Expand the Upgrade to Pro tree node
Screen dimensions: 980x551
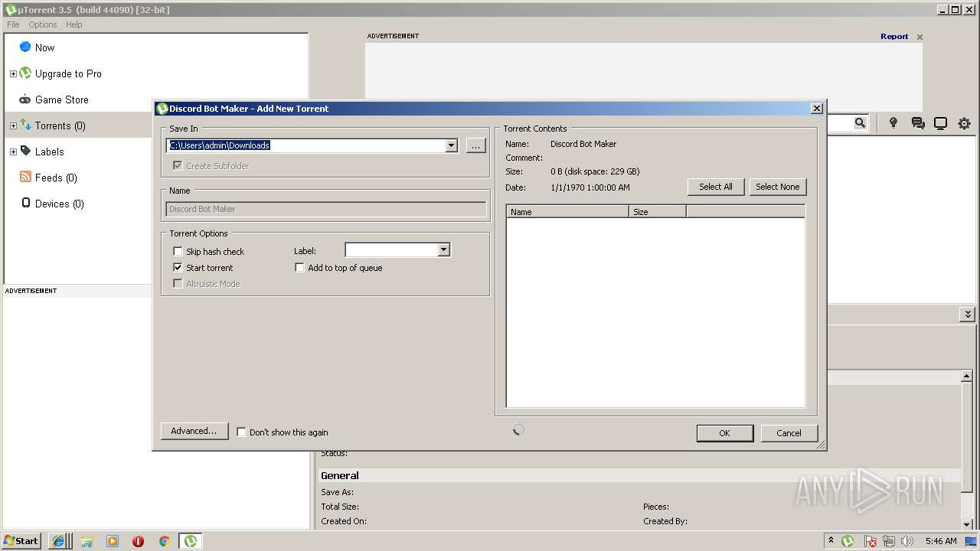tap(13, 73)
